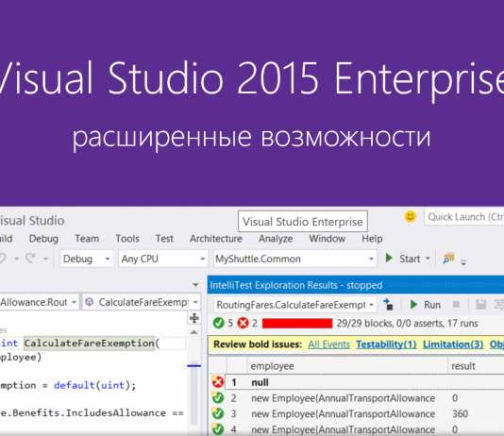This screenshot has width=504, height=436.
Task: Open the Analyze menu
Action: pyautogui.click(x=276, y=239)
